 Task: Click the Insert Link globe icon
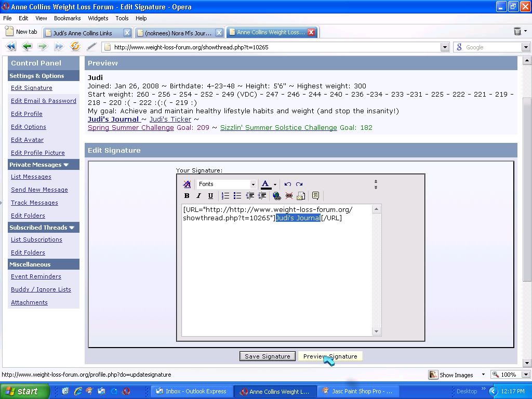point(276,196)
